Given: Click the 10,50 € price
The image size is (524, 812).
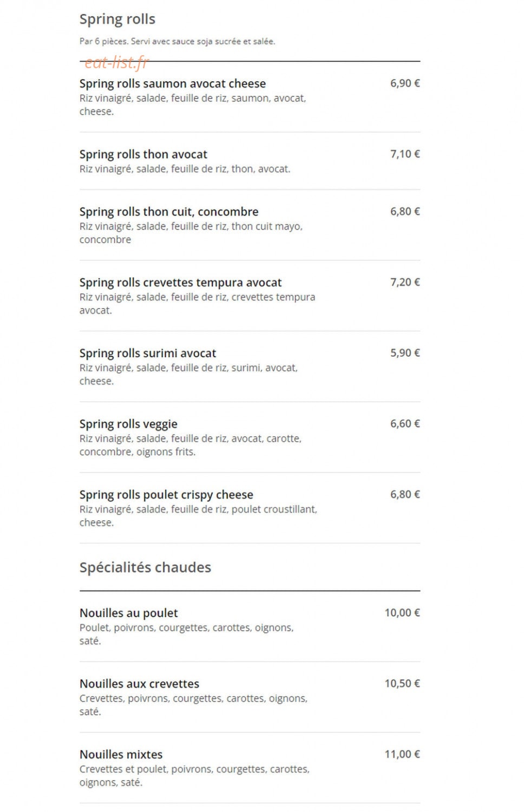Looking at the screenshot, I should [402, 684].
